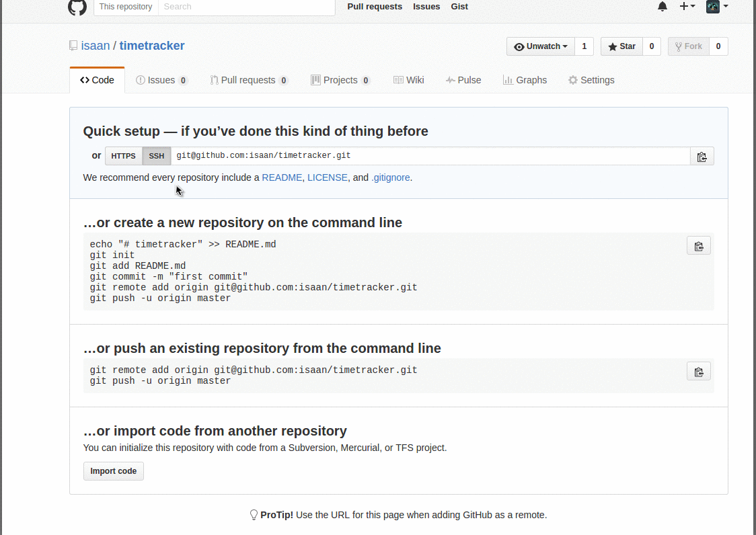Open the Graphs tab
The image size is (756, 535).
pyautogui.click(x=525, y=80)
